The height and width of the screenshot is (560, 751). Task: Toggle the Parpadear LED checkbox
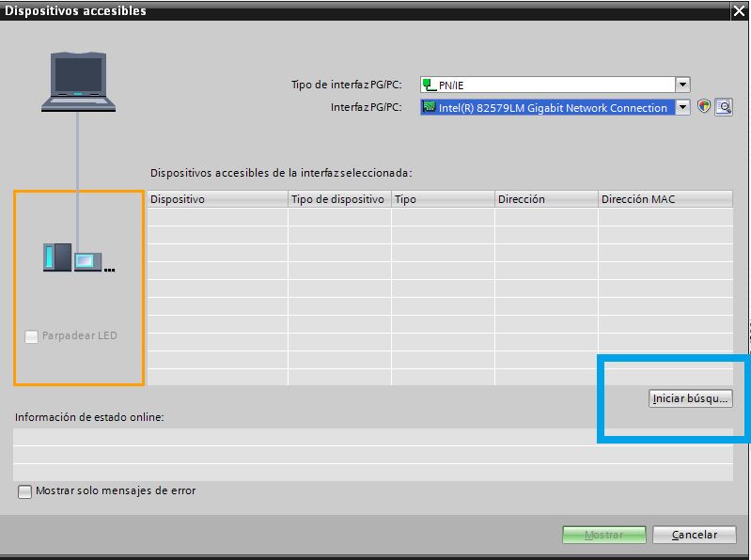(x=32, y=335)
